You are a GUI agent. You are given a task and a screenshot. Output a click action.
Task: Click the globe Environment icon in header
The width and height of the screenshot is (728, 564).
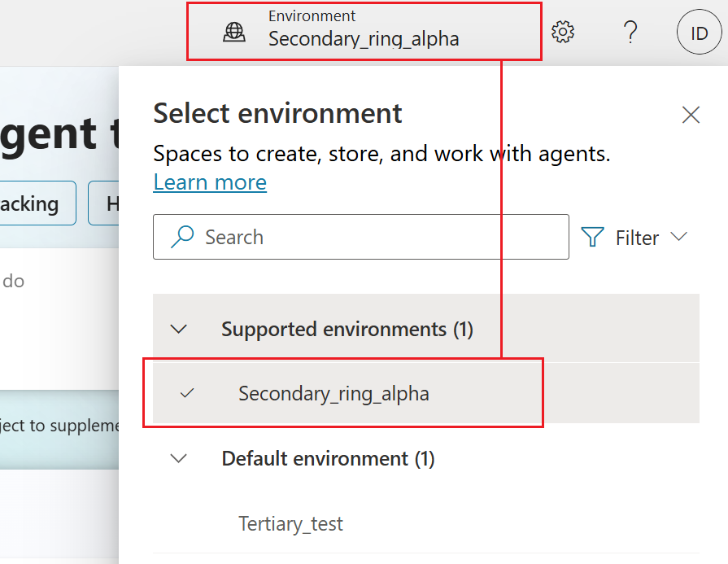(234, 32)
